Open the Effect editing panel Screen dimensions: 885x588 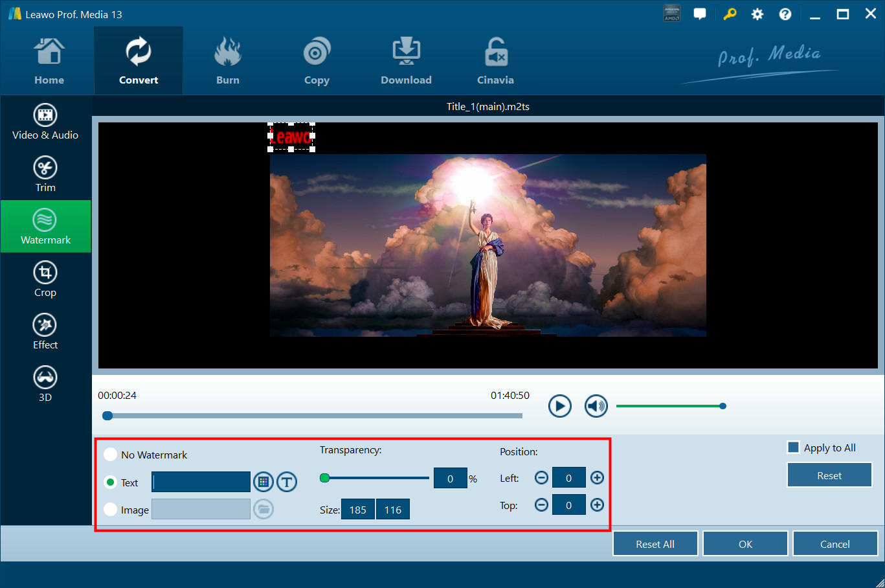[45, 332]
